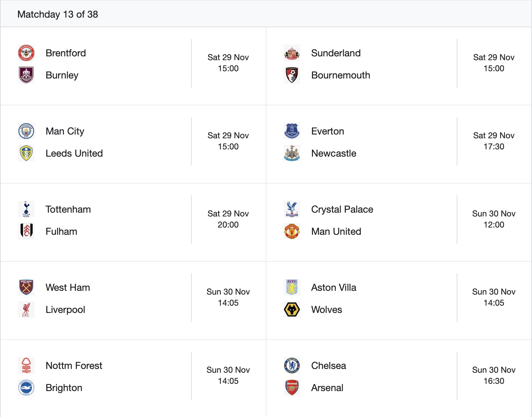Click the Liverpool LFC crest
This screenshot has height=417, width=532.
coord(26,309)
